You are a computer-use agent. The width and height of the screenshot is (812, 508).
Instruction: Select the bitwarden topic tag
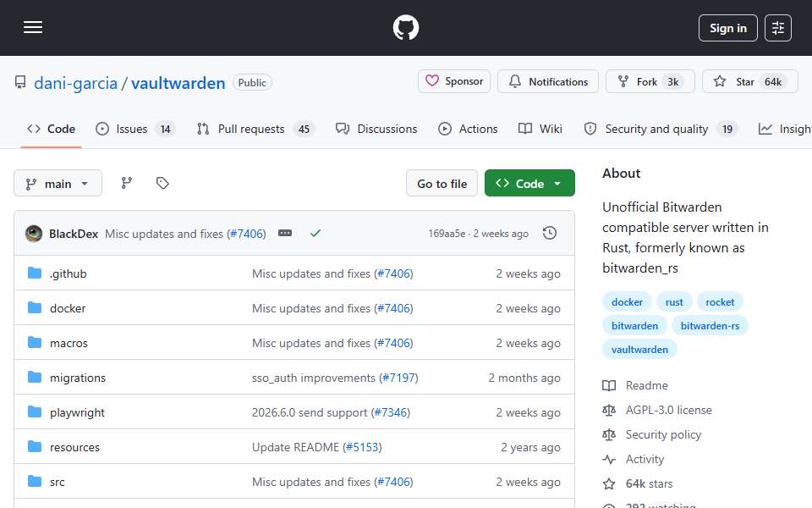pos(634,326)
